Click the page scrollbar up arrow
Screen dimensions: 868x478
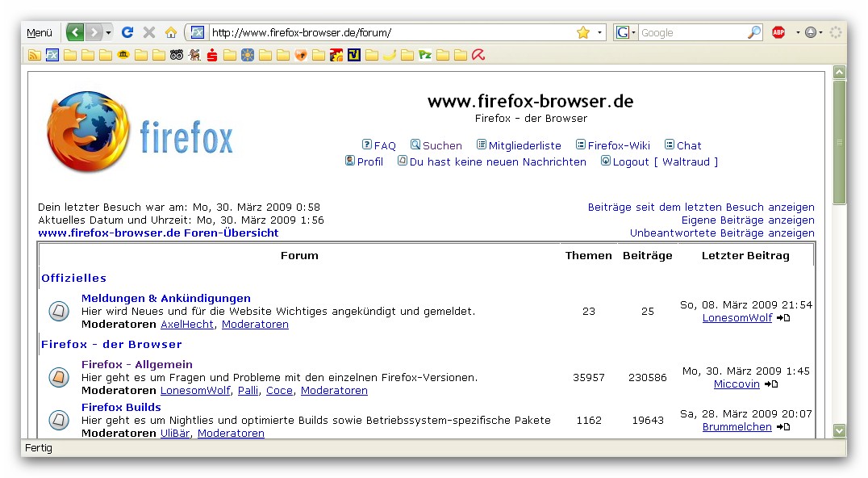[840, 72]
